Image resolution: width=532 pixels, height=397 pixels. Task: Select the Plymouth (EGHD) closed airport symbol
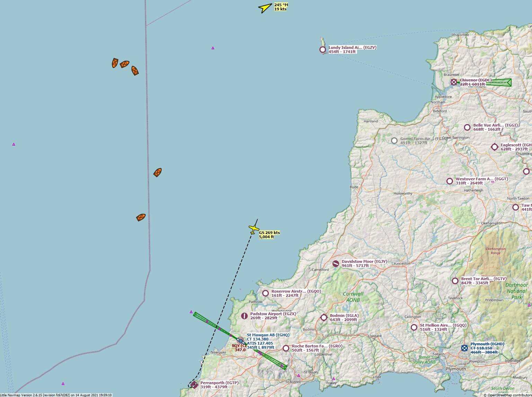[x=464, y=348]
